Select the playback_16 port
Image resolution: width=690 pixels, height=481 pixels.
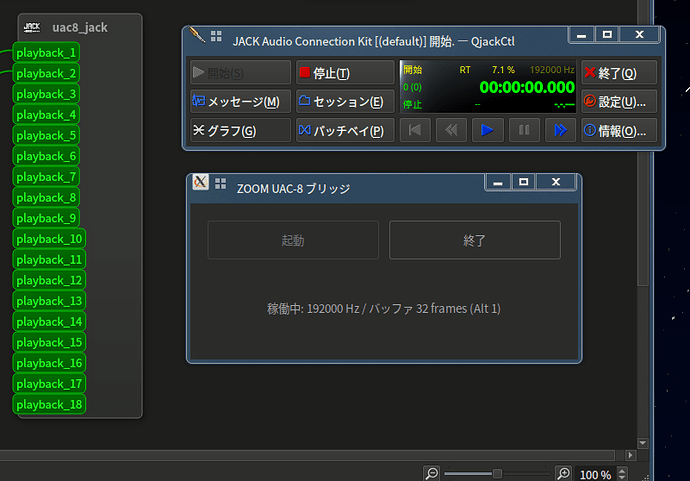49,363
